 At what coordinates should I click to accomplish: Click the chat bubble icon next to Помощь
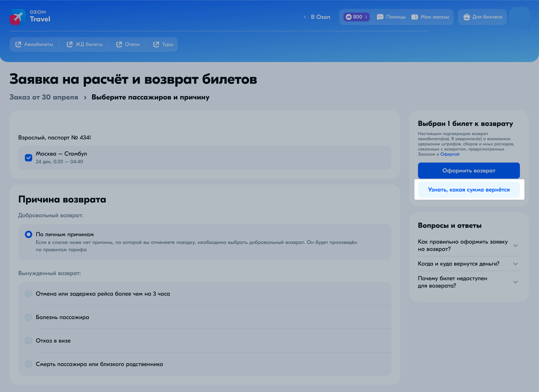point(380,17)
